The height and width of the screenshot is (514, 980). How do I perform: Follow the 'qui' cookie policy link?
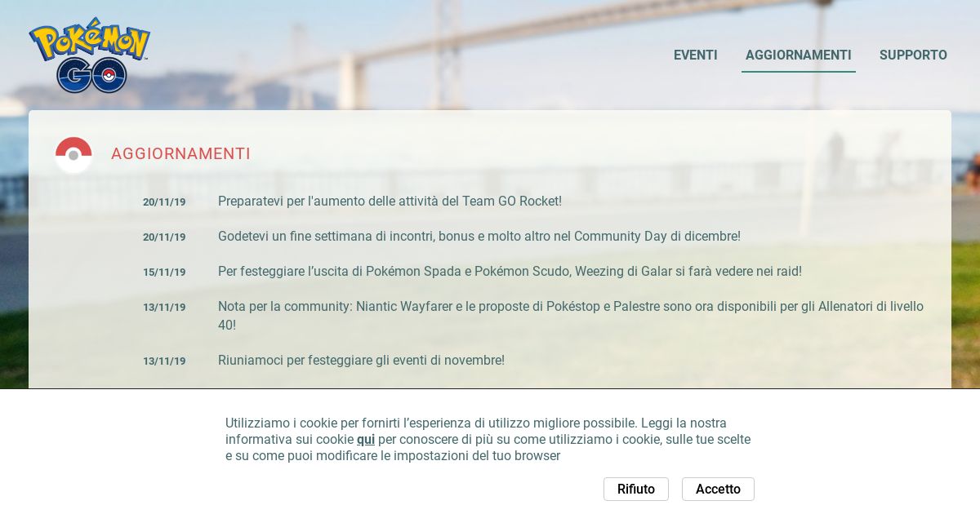point(366,440)
